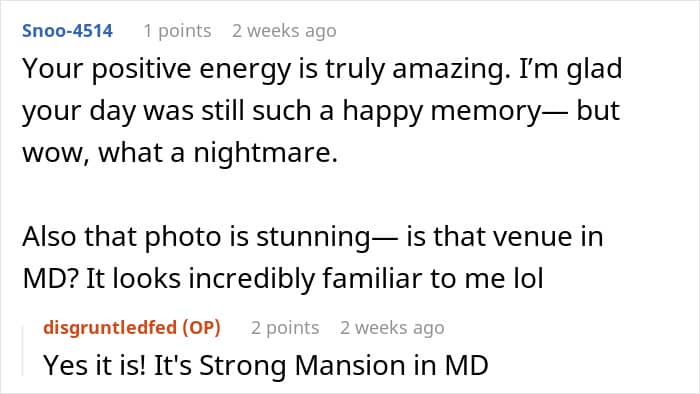700x394 pixels.
Task: Click the words "happy memory" in the comment
Action: coord(442,111)
